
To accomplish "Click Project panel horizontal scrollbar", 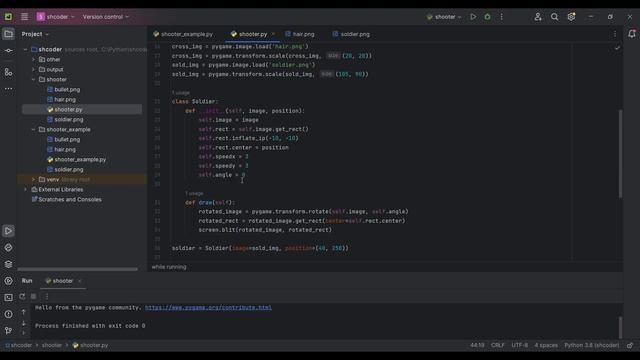I will tap(78, 269).
